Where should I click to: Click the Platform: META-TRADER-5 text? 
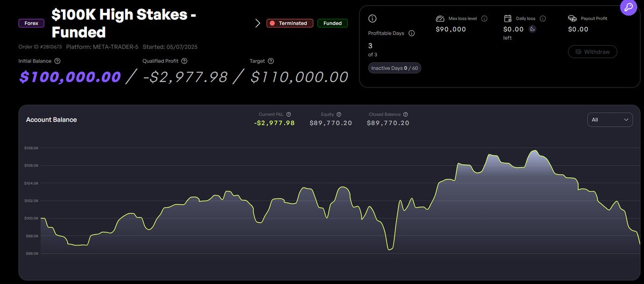click(102, 47)
